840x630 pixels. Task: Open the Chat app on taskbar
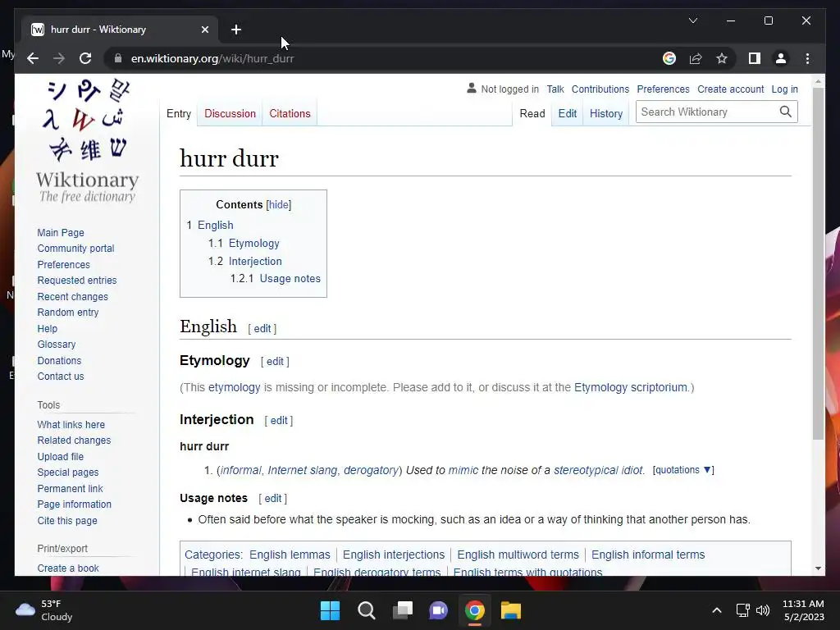coord(438,610)
